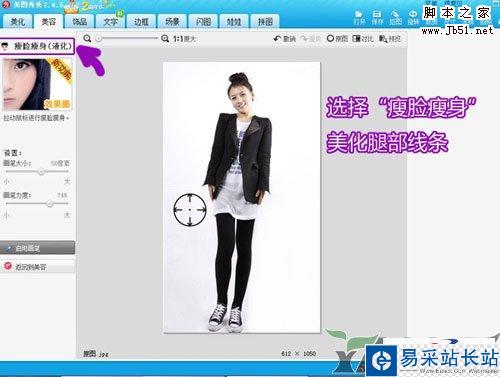This screenshot has width=500, height=377.
Task: Undo with the 撤销 arrow
Action: [x=285, y=39]
